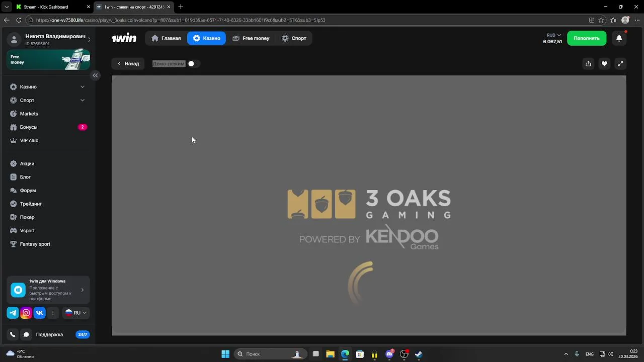Open Спорт in top navigation

pyautogui.click(x=294, y=38)
